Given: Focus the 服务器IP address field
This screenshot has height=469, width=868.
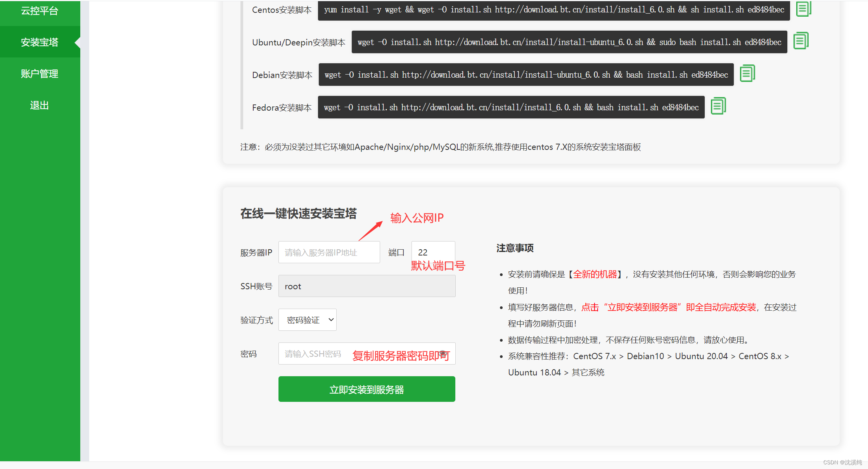Looking at the screenshot, I should [329, 253].
